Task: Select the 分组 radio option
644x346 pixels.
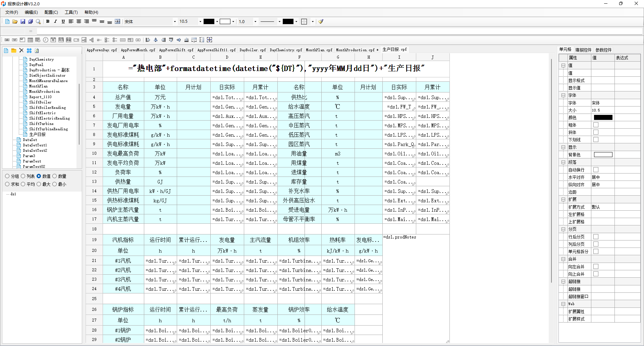Action: pos(7,176)
